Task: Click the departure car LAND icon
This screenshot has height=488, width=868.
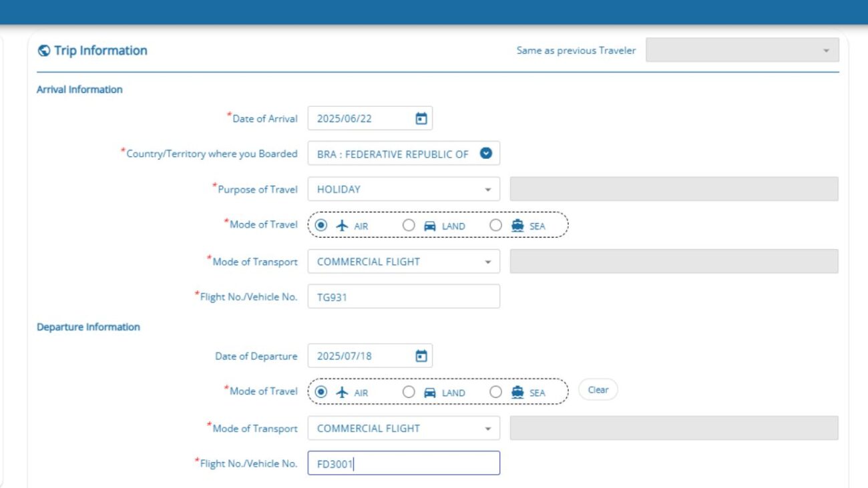Action: [x=430, y=393]
